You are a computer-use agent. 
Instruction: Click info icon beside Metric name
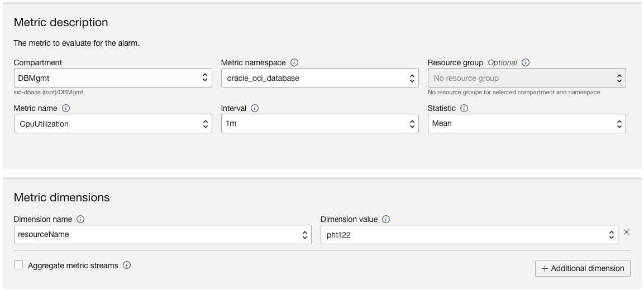(x=66, y=108)
